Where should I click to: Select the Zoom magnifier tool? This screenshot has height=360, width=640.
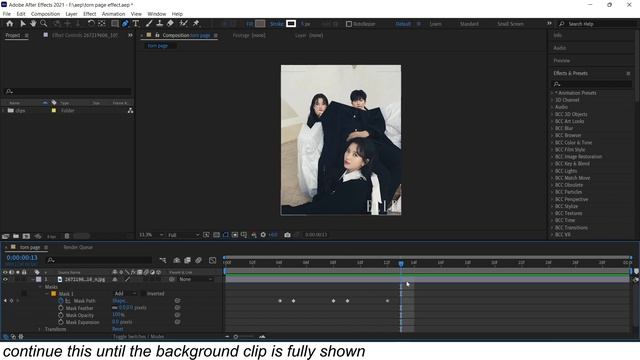point(43,24)
